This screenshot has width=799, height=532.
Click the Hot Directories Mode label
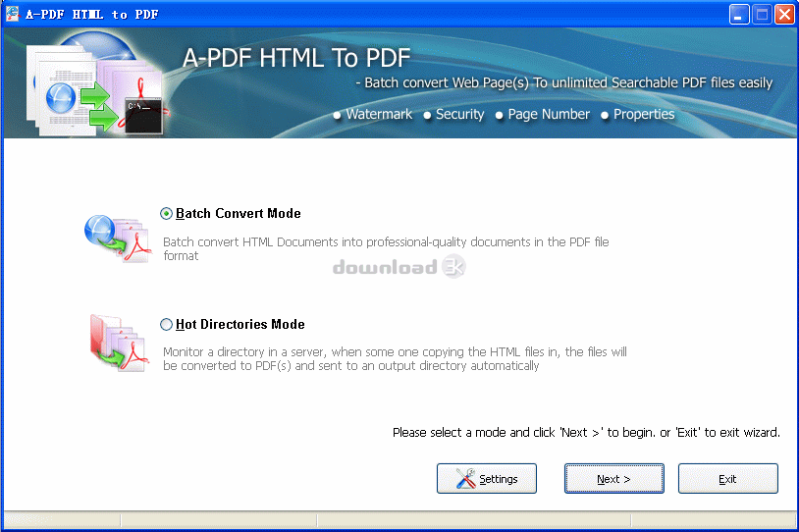point(240,325)
